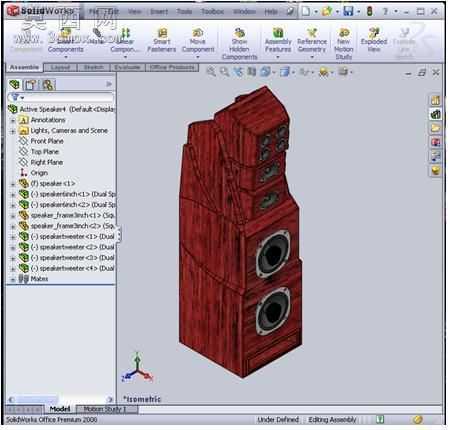Viewport: 450px width, 430px height.
Task: Open the Save button dropdown arrow
Action: (x=358, y=12)
